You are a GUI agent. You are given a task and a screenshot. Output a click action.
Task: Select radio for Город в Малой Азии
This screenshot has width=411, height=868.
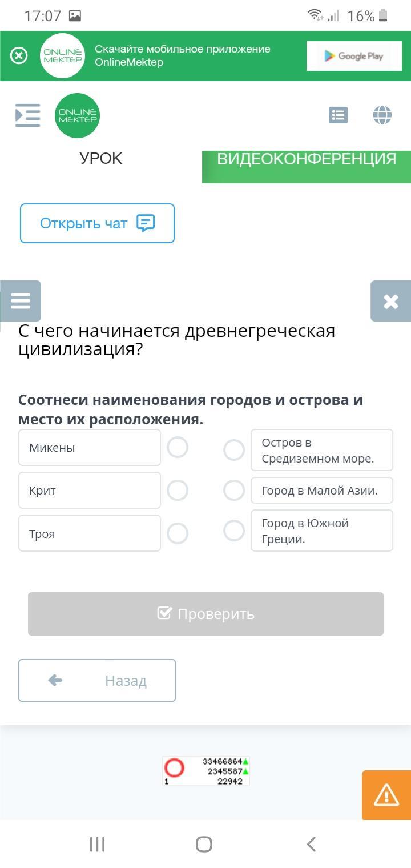tap(233, 490)
